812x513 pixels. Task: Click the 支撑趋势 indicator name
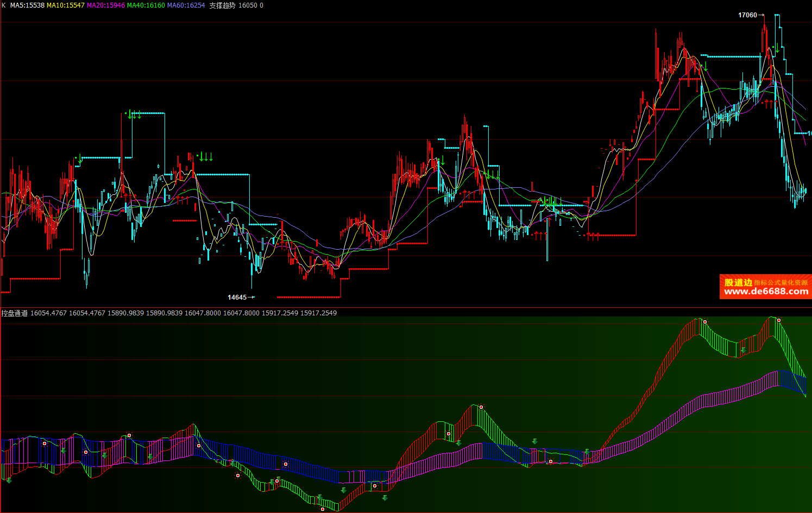pyautogui.click(x=222, y=5)
